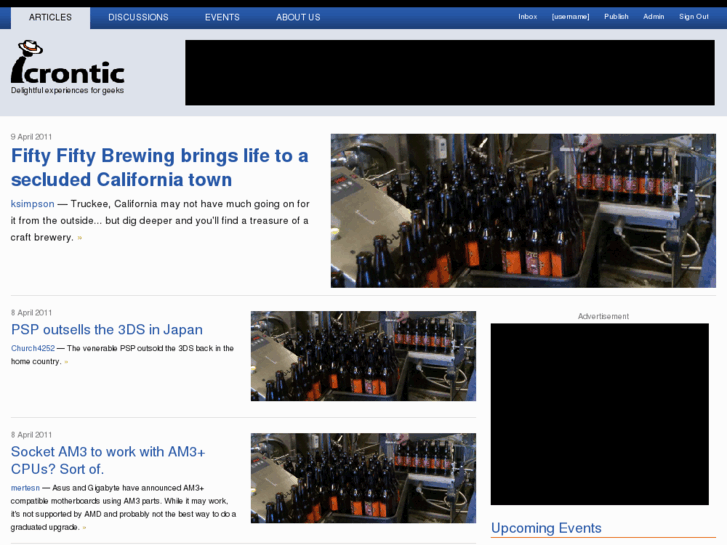Click the Upcoming Events heading
This screenshot has height=545, width=727.
(x=546, y=528)
